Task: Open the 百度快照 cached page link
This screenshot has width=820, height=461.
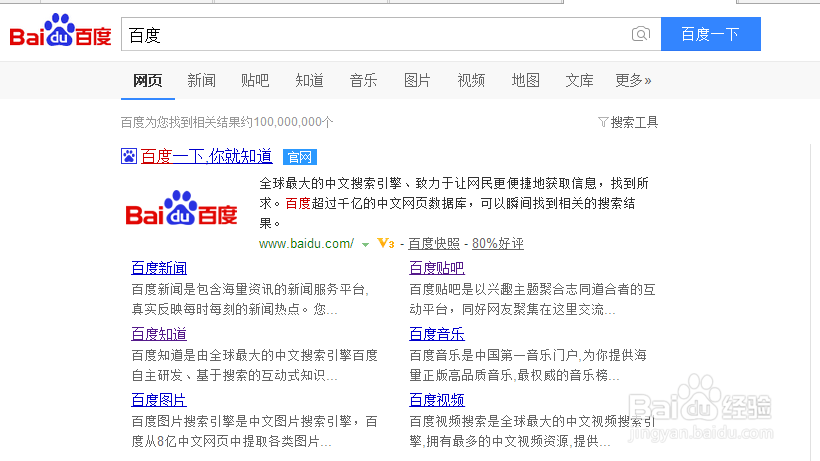Action: point(434,244)
